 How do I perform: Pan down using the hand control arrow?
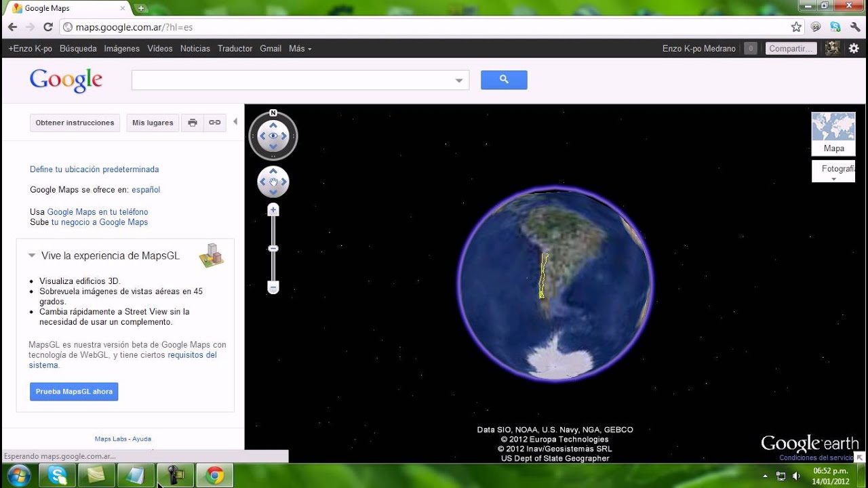pos(273,192)
